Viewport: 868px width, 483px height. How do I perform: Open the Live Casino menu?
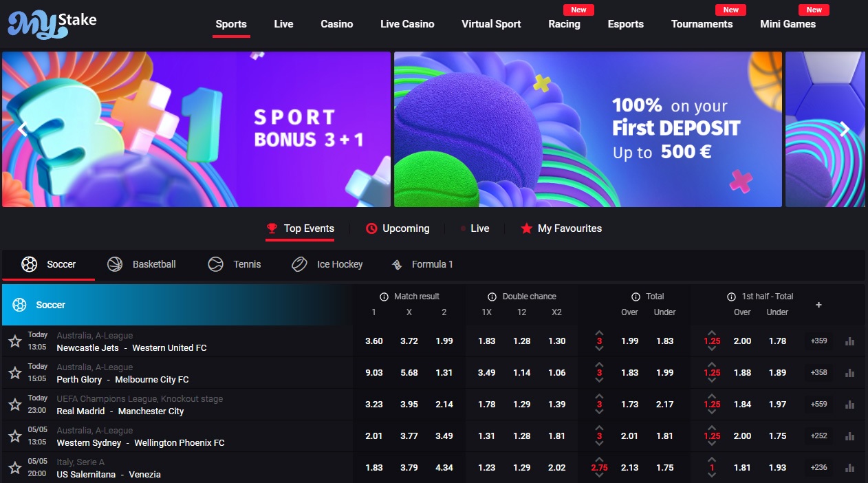coord(407,24)
